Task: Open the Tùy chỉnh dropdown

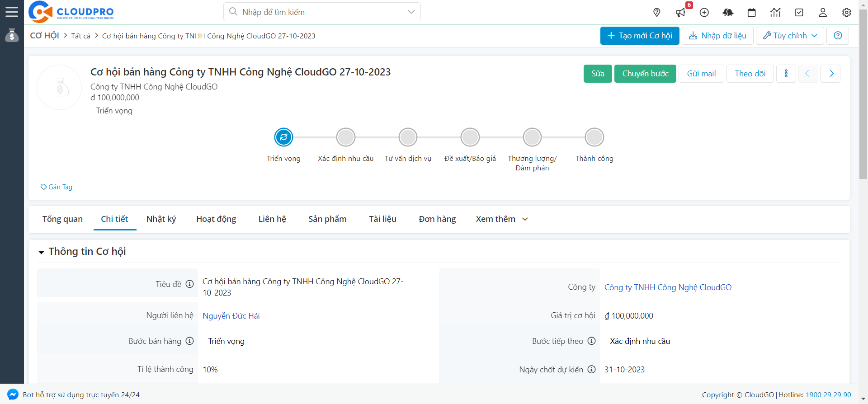Action: click(790, 36)
